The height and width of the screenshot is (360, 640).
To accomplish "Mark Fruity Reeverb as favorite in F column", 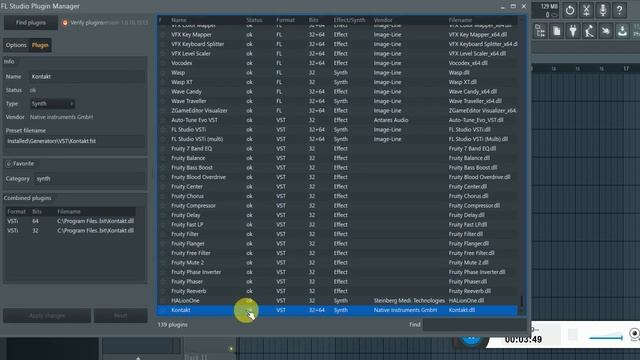I will tap(163, 291).
